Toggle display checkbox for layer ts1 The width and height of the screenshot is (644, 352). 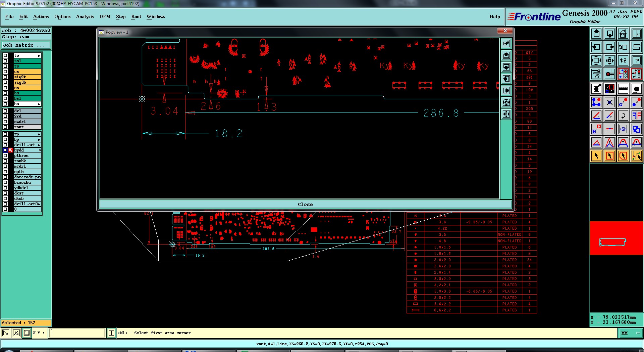(5, 61)
